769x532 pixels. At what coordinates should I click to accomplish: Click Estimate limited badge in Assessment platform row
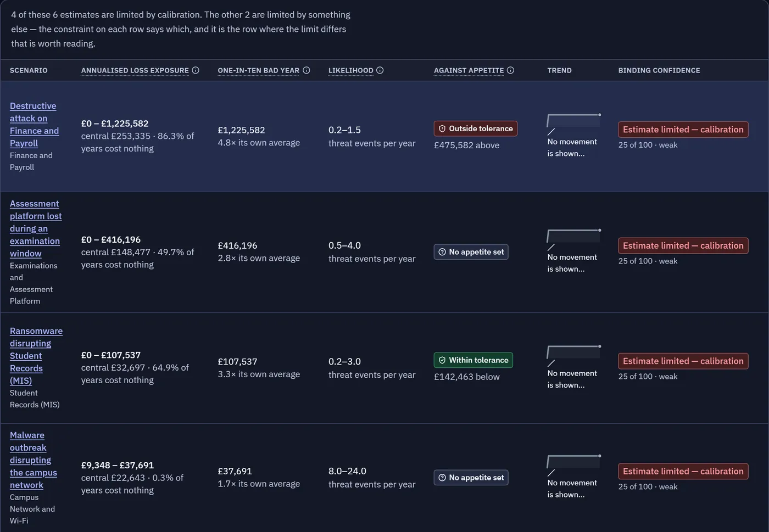(683, 245)
